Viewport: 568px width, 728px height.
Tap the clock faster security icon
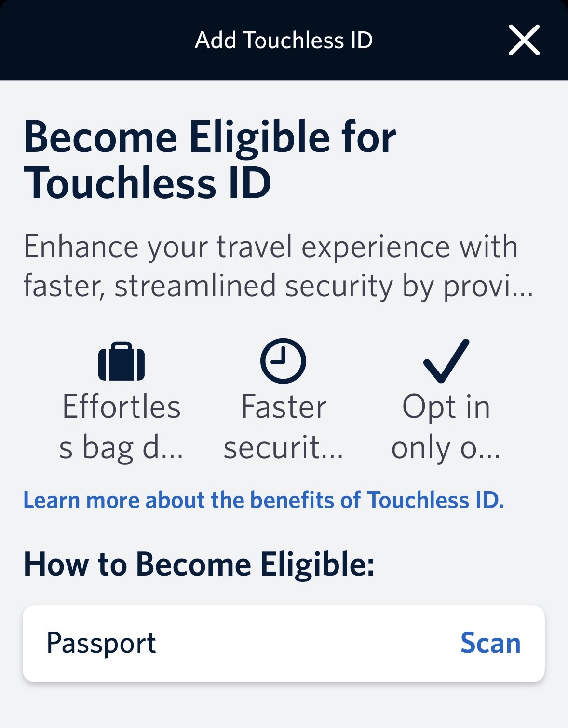click(283, 361)
